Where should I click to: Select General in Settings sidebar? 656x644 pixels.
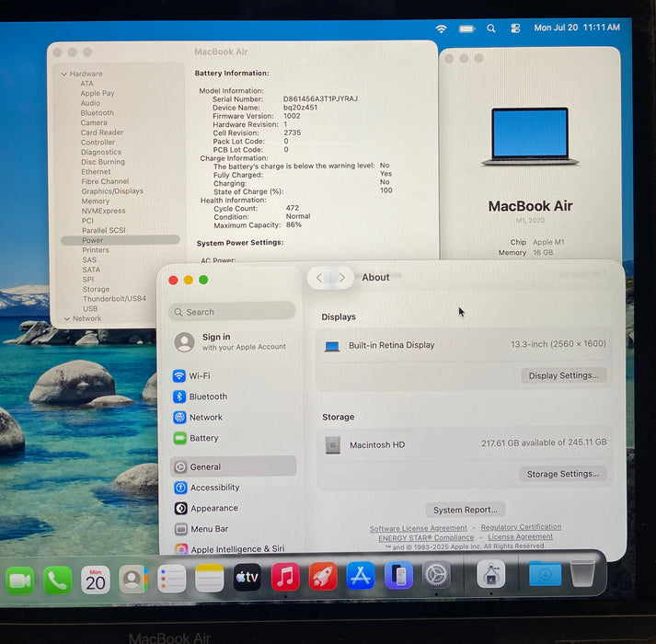(233, 466)
